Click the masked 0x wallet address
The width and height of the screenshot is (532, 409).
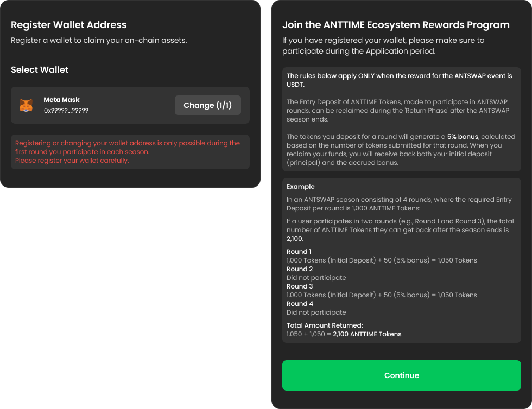(66, 110)
